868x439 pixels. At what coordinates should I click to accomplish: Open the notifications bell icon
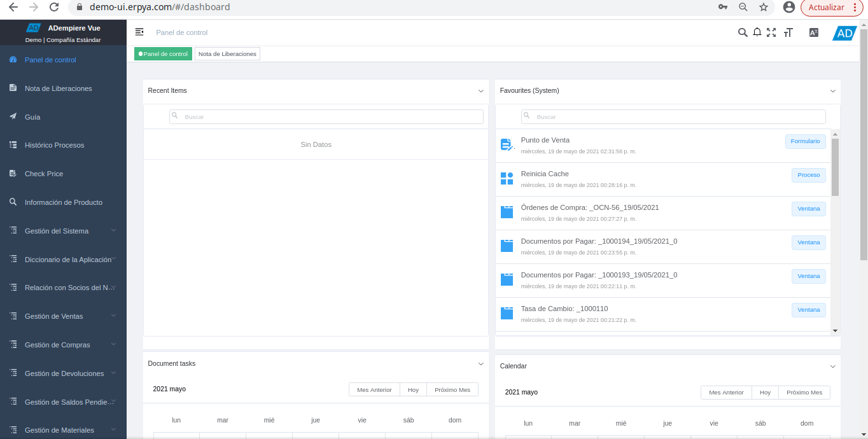pyautogui.click(x=757, y=32)
